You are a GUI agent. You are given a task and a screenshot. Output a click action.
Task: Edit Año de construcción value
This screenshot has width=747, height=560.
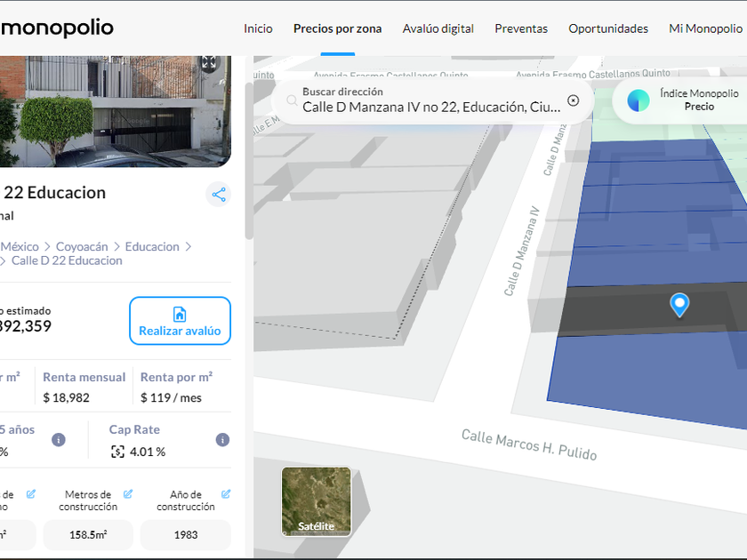[x=226, y=494]
